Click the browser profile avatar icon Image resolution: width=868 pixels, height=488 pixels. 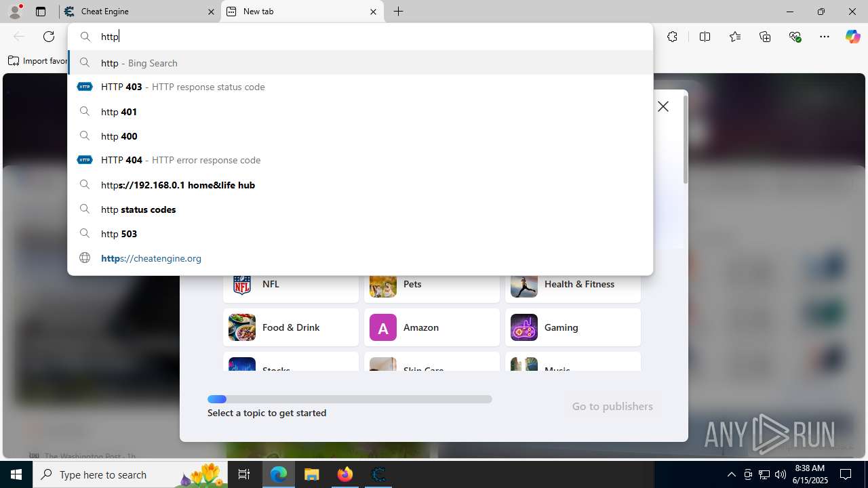click(x=15, y=12)
